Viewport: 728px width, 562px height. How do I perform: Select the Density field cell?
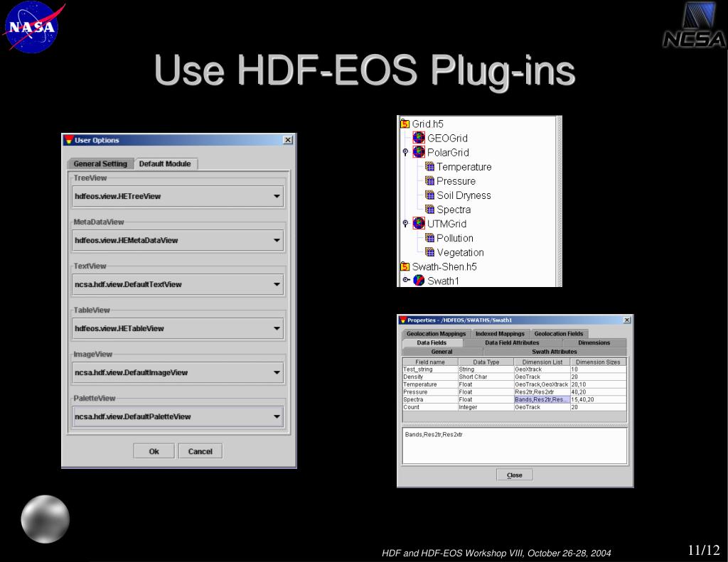pos(430,377)
